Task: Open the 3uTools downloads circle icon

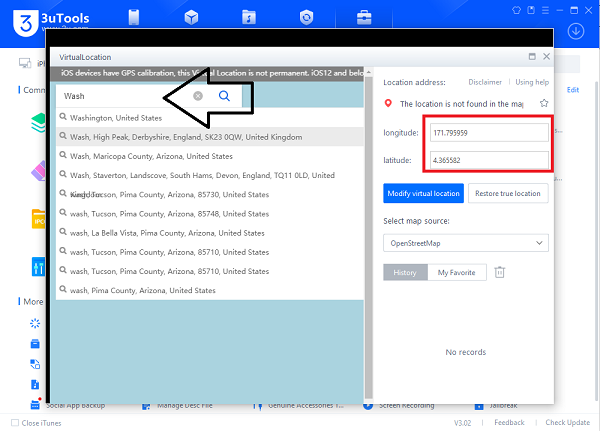Action: pos(576,31)
